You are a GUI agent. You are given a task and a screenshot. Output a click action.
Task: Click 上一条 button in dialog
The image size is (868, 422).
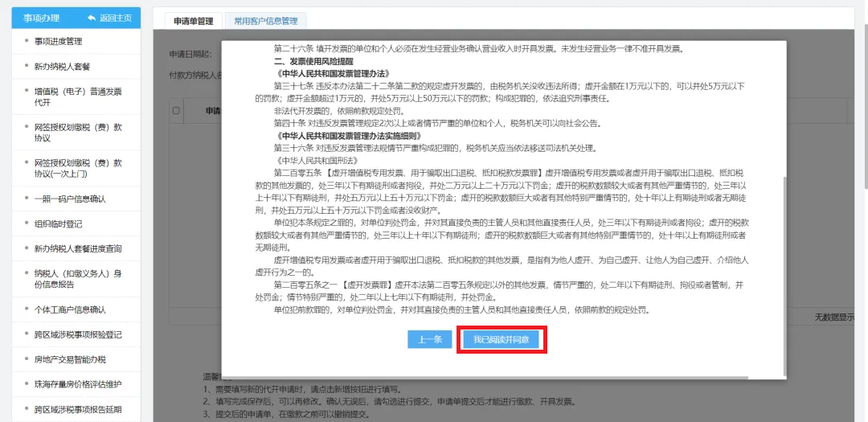tap(429, 339)
